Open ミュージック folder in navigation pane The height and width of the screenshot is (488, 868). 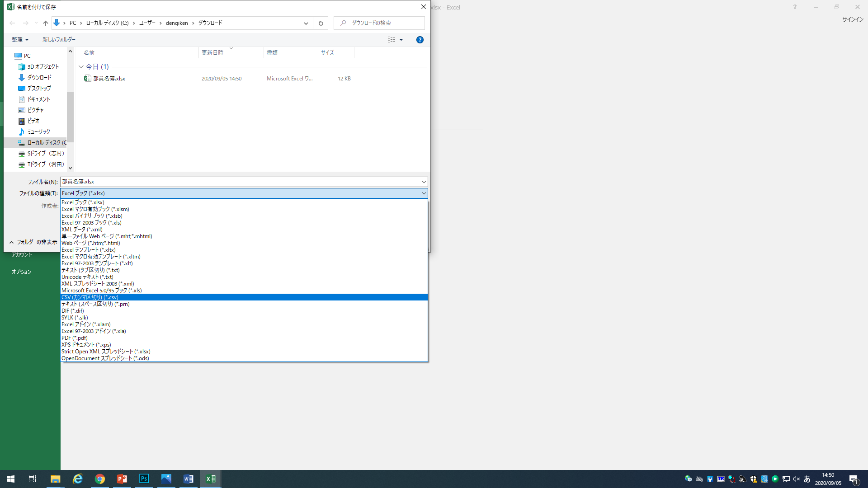[34, 131]
